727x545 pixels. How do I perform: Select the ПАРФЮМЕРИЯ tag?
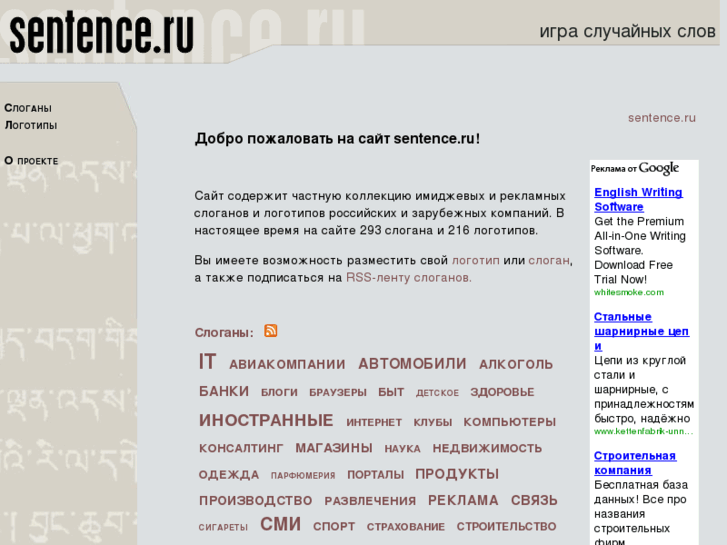coord(303,475)
